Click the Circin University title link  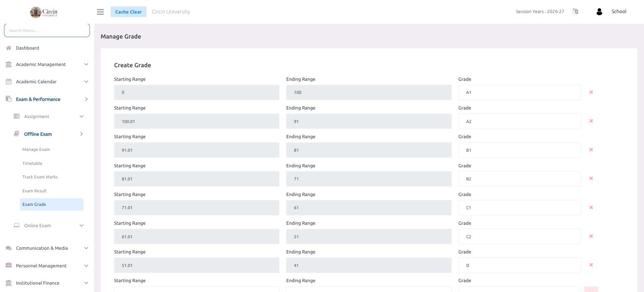(171, 12)
